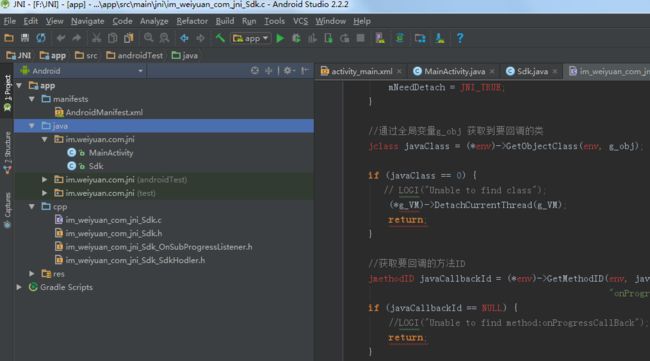Open the app run configuration dropdown
650x361 pixels.
(x=251, y=39)
